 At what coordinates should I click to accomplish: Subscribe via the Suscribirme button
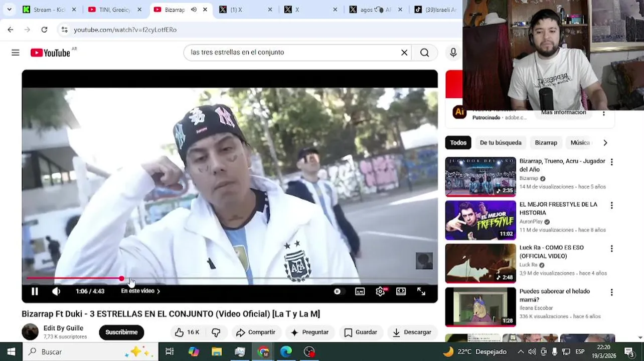(121, 332)
